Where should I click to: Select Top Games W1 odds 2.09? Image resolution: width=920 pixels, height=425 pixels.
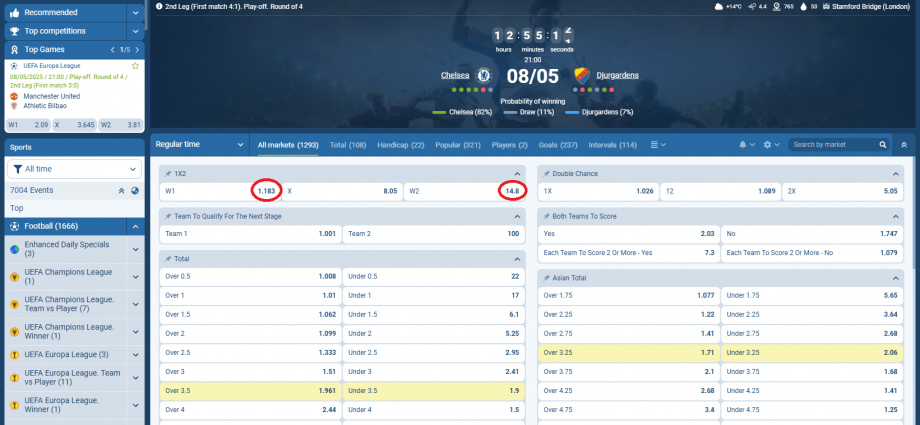[x=28, y=125]
